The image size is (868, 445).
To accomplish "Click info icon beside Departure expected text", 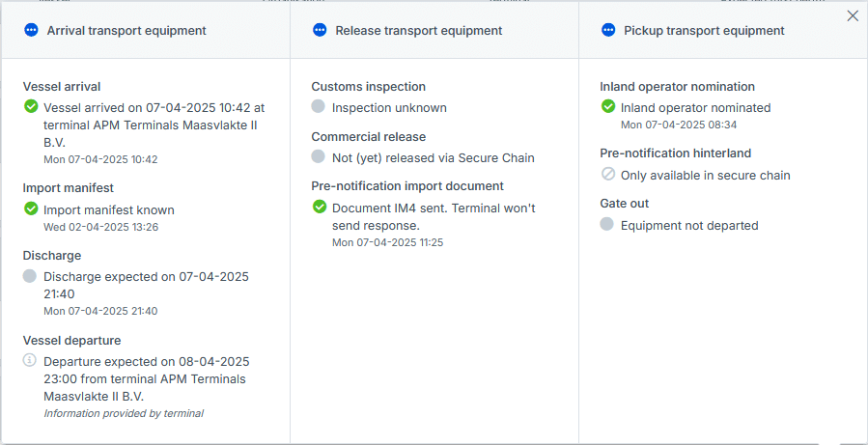I will coord(31,360).
